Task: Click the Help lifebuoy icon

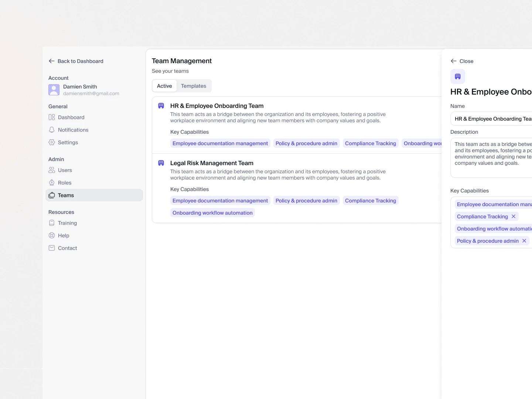Action: pos(52,236)
